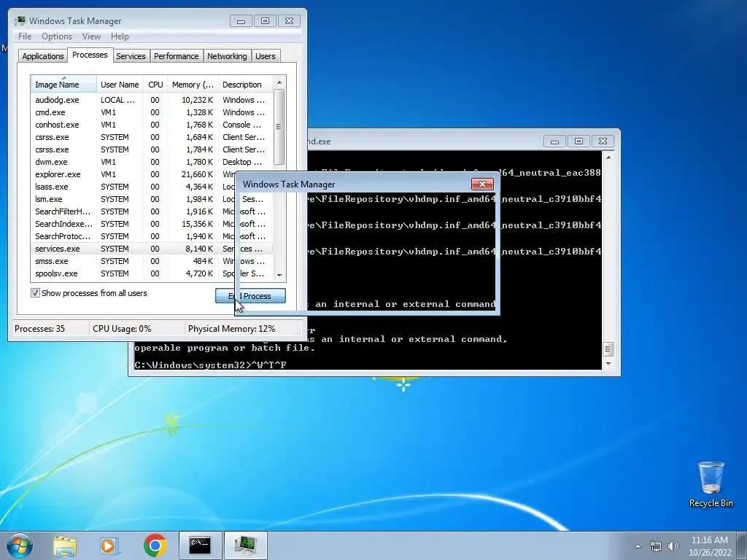Click the Show Desktop strip
Viewport: 747px width, 560px height.
point(742,545)
